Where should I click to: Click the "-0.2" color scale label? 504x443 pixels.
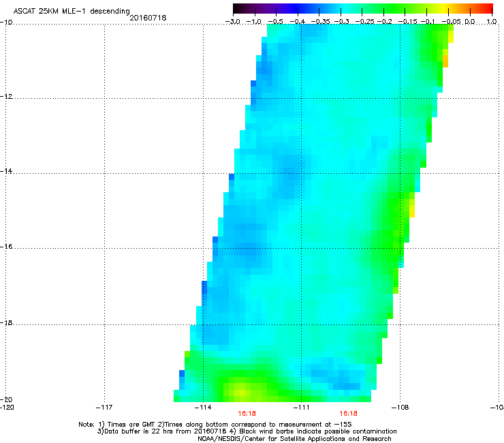[385, 22]
